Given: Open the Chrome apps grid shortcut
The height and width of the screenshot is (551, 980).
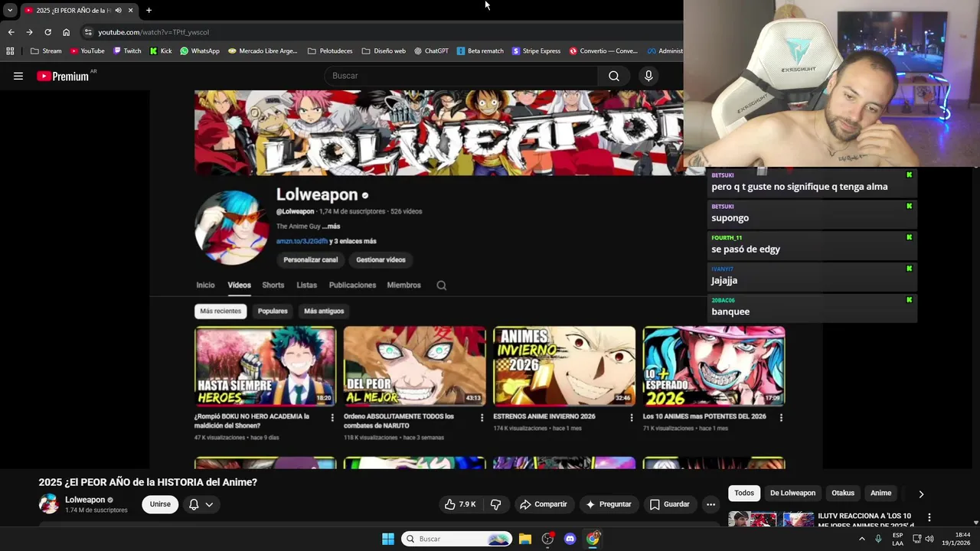Looking at the screenshot, I should pyautogui.click(x=10, y=51).
